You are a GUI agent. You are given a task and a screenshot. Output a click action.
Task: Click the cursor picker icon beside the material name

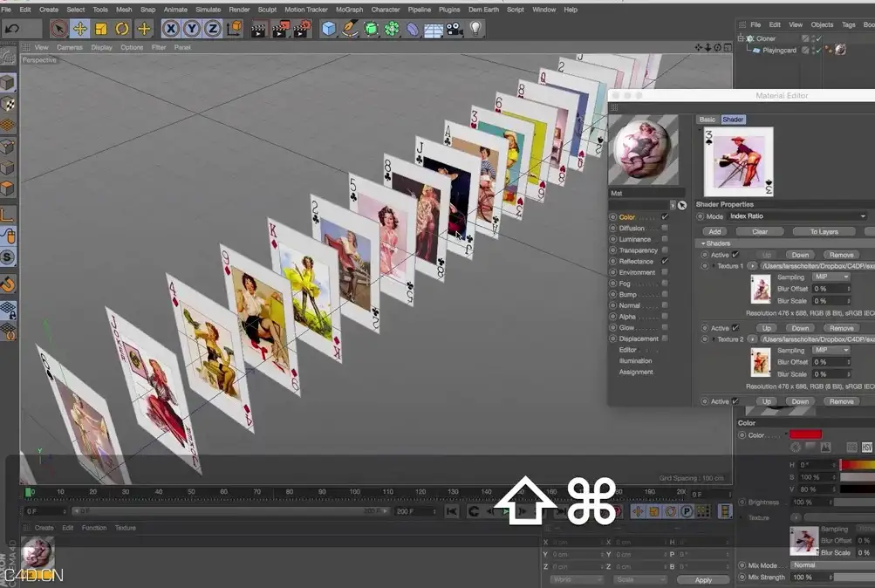pos(682,205)
